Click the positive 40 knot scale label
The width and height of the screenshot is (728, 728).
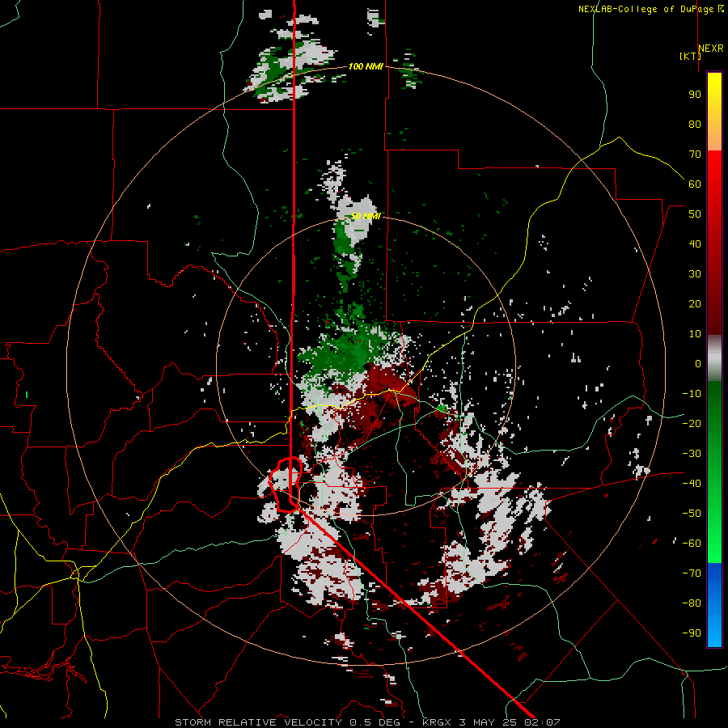pyautogui.click(x=695, y=243)
